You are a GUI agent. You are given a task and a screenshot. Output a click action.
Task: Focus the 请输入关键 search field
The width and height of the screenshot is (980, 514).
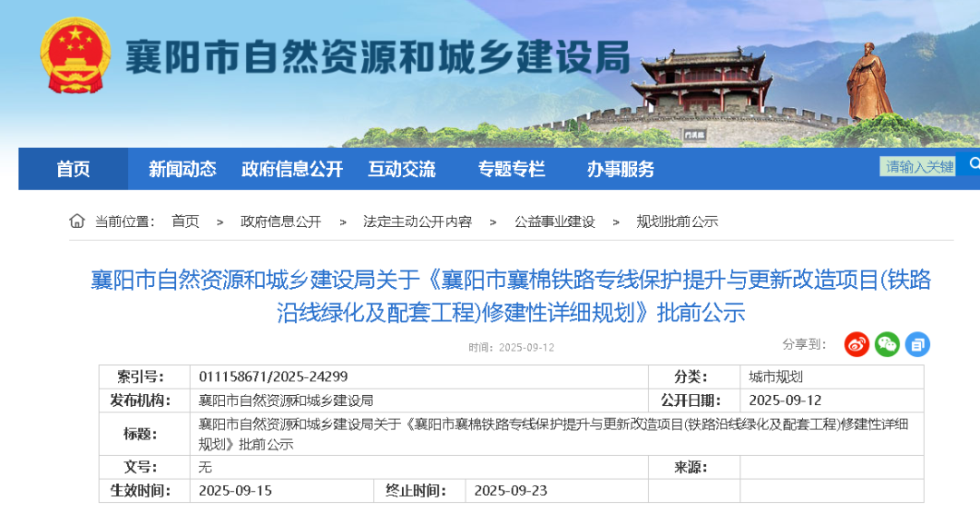917,166
